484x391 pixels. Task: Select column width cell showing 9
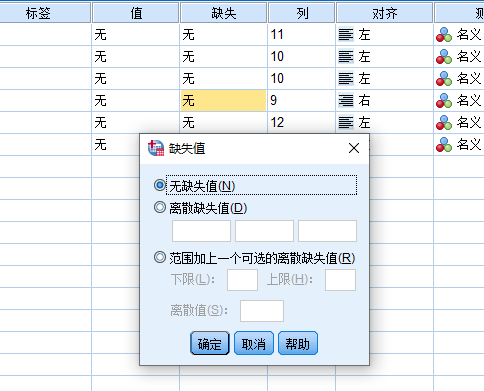point(301,100)
